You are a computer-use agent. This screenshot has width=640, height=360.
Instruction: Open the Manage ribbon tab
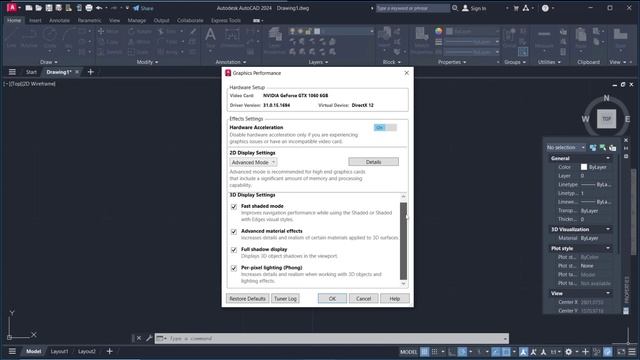click(x=137, y=20)
